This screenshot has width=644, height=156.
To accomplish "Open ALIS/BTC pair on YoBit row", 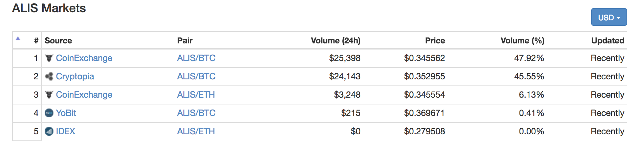I will point(196,113).
